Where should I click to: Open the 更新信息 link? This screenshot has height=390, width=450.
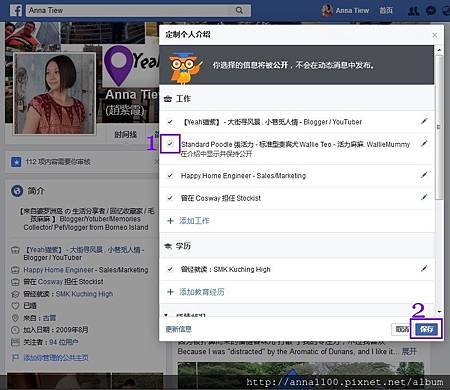[179, 329]
